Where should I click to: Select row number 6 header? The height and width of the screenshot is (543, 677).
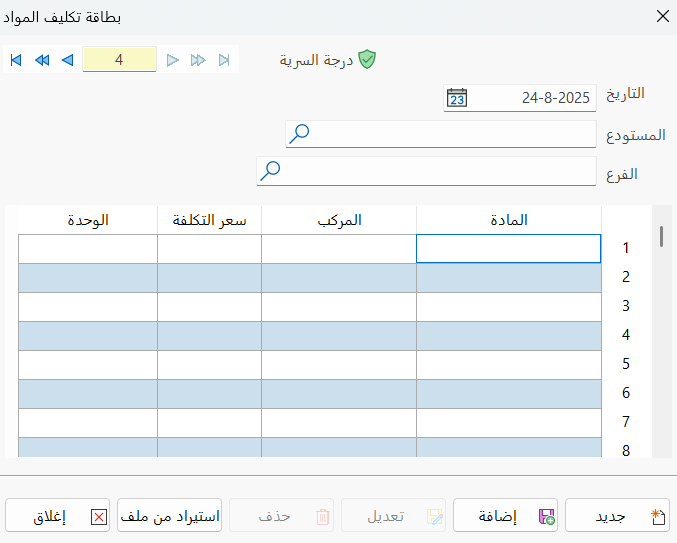[626, 393]
